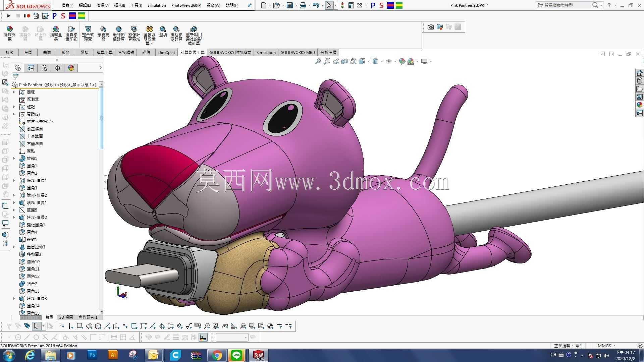Start the 最終影像計算 final render
The height and width of the screenshot is (362, 644).
click(118, 34)
